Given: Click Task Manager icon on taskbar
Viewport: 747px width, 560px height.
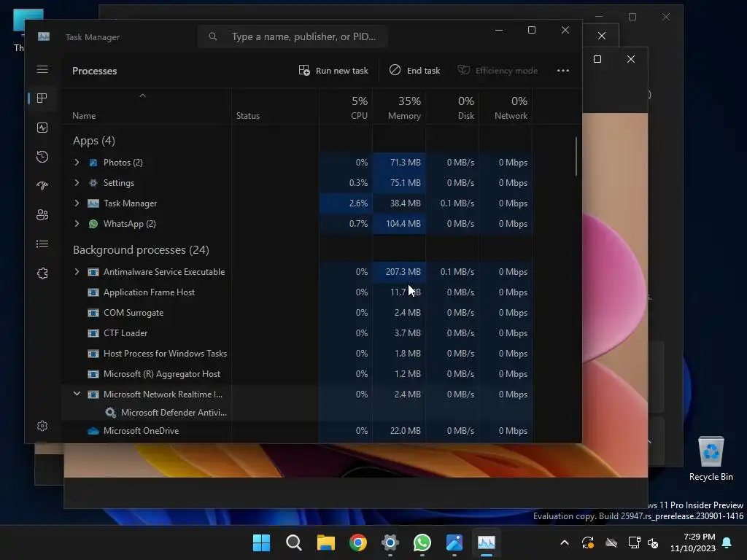Looking at the screenshot, I should 487,542.
